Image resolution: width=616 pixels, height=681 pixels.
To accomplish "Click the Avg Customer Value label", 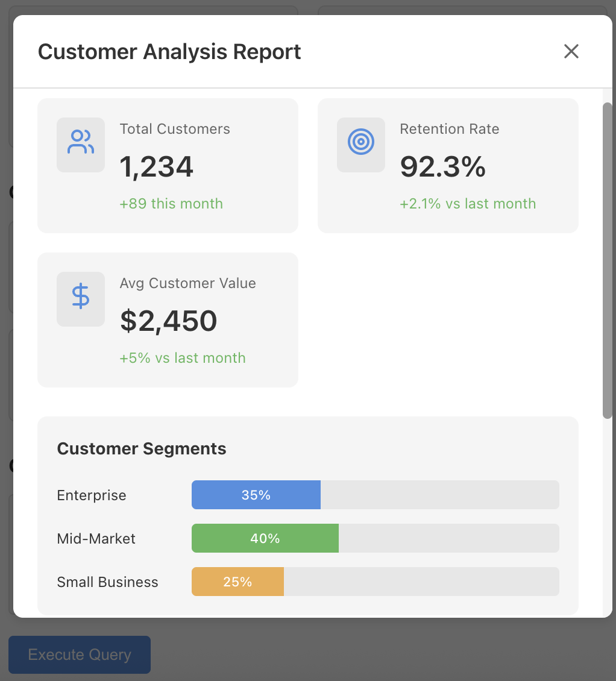I will (187, 283).
